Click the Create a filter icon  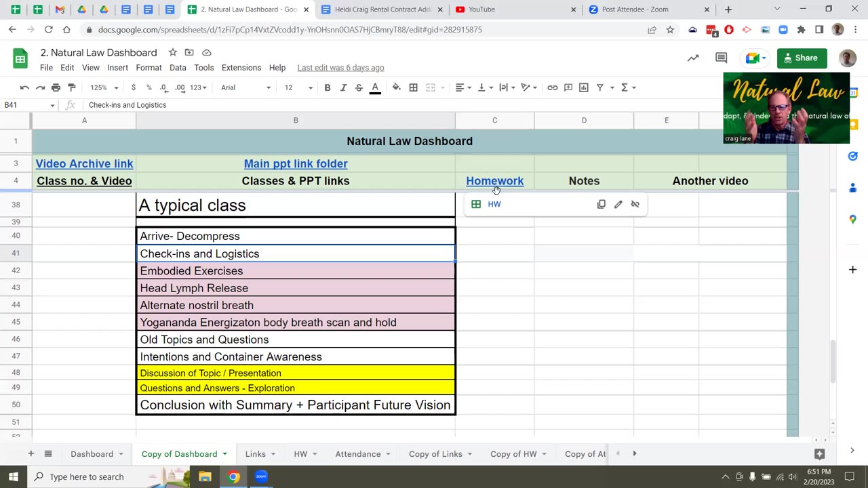click(x=599, y=87)
